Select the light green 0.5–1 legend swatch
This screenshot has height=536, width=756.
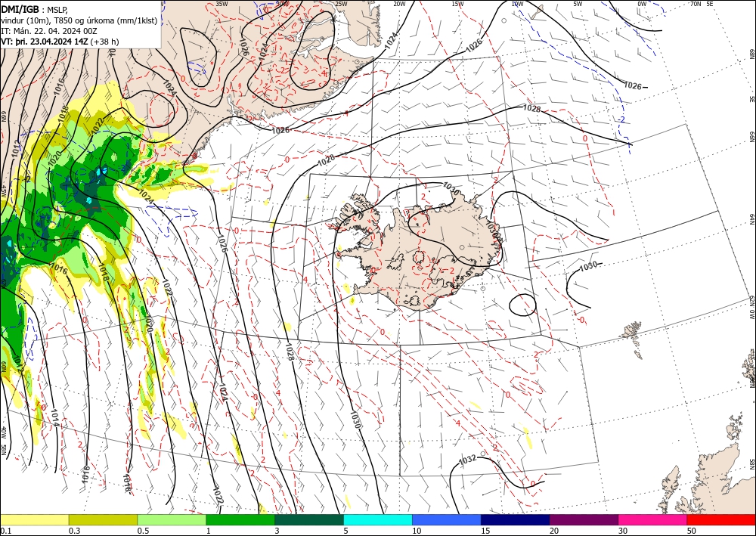pyautogui.click(x=172, y=519)
